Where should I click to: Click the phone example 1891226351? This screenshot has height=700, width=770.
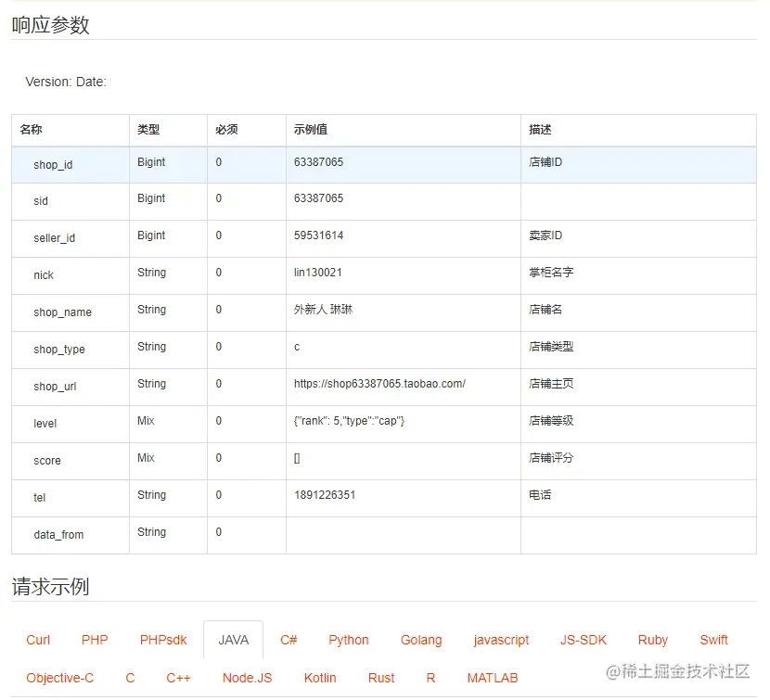click(x=324, y=495)
